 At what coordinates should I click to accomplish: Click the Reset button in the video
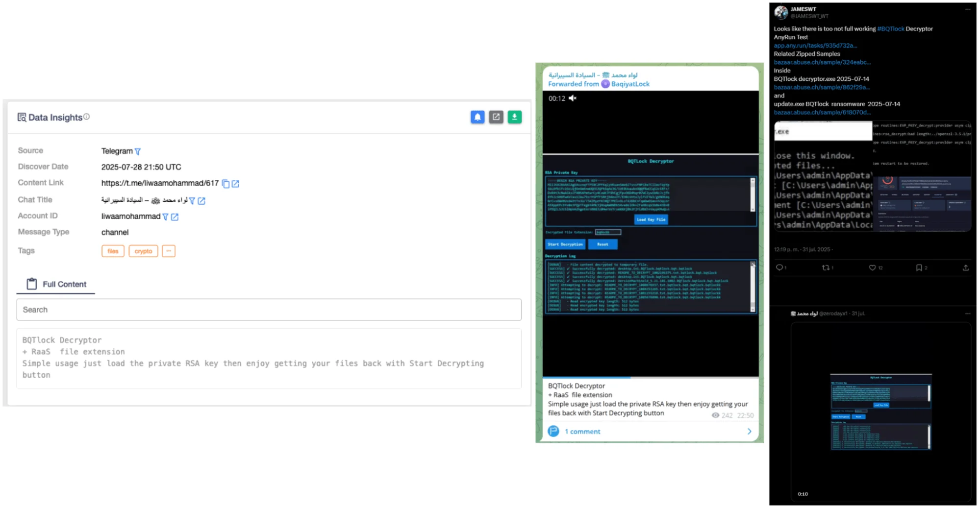(x=603, y=244)
